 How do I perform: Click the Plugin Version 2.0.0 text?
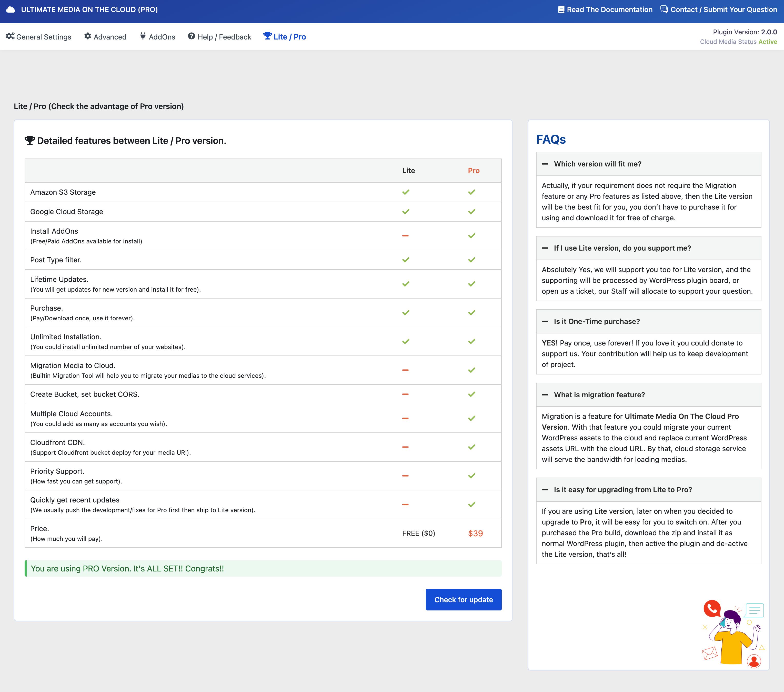point(745,32)
